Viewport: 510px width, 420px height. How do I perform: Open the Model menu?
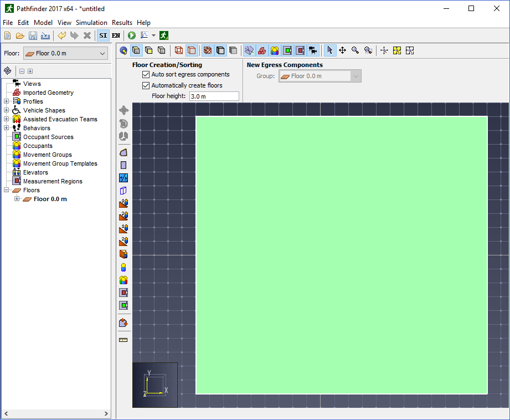pos(43,23)
